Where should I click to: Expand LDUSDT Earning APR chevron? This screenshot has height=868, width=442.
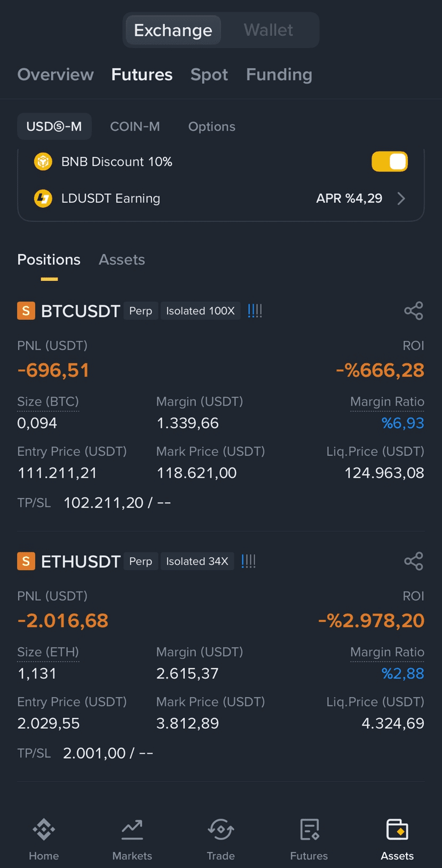(401, 199)
